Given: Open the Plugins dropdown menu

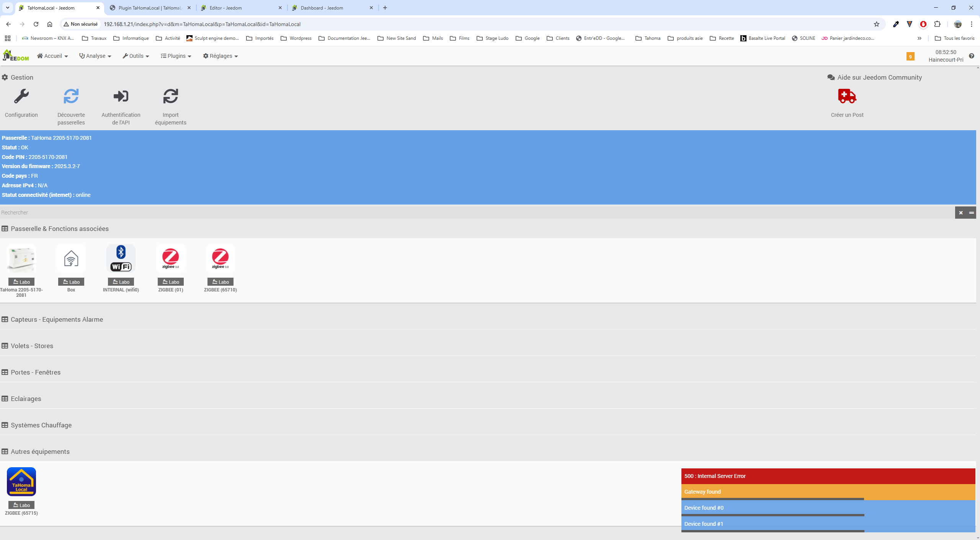Looking at the screenshot, I should tap(176, 56).
